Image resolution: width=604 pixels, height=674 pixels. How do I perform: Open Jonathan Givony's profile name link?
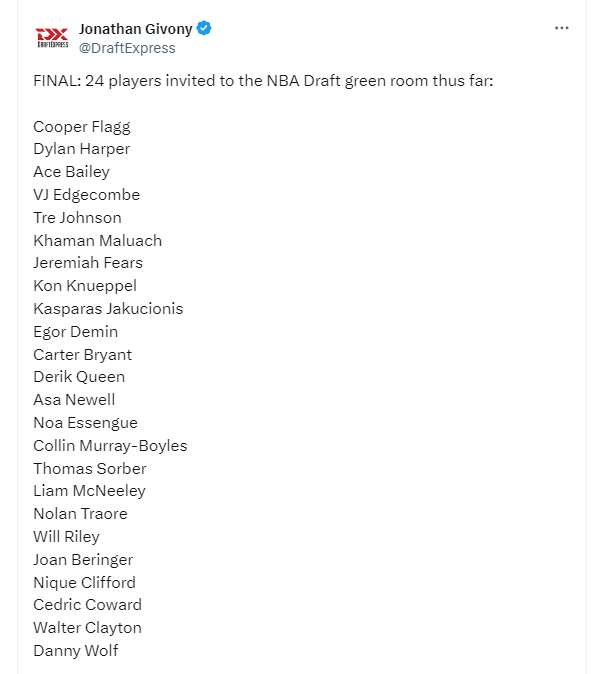(135, 29)
